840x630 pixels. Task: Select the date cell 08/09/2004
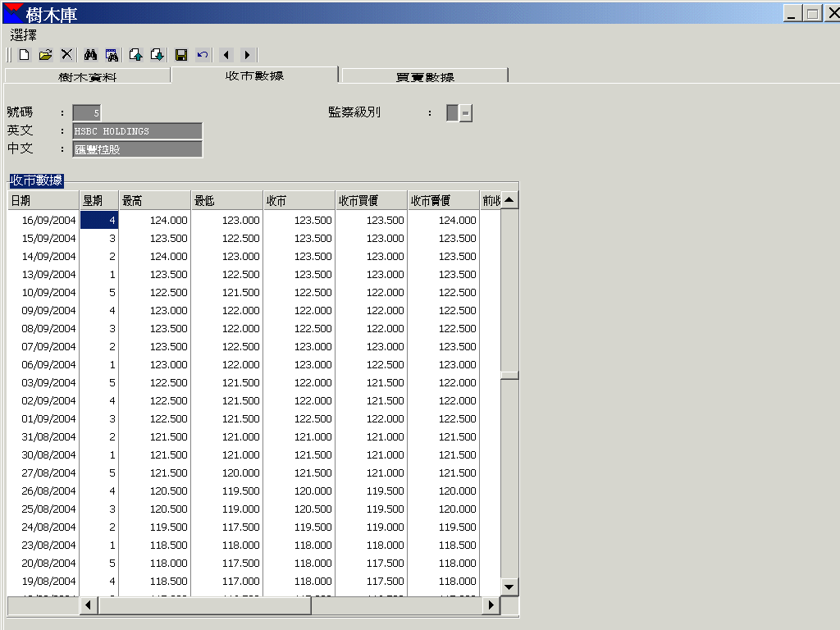coord(43,328)
